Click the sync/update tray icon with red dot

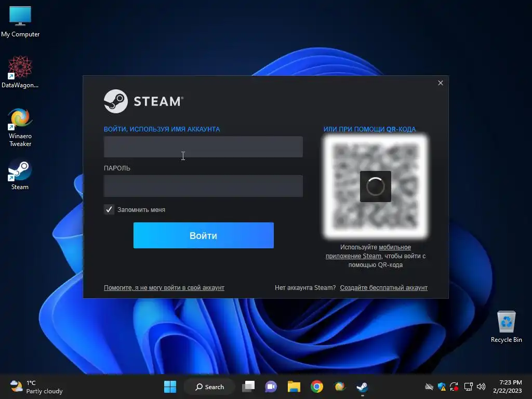(454, 387)
